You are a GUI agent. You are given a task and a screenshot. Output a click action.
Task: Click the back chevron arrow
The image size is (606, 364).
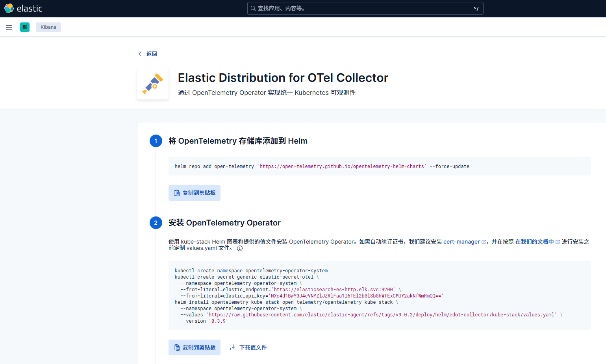(140, 54)
